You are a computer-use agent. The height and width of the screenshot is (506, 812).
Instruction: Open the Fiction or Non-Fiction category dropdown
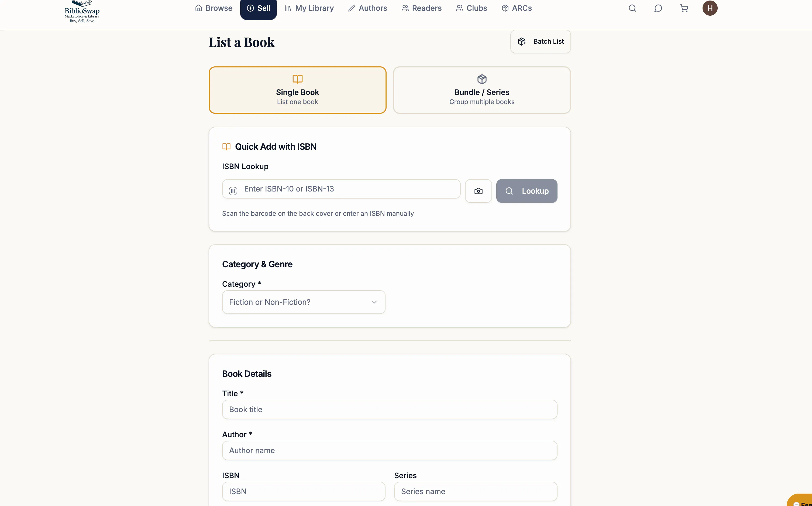[x=303, y=302]
